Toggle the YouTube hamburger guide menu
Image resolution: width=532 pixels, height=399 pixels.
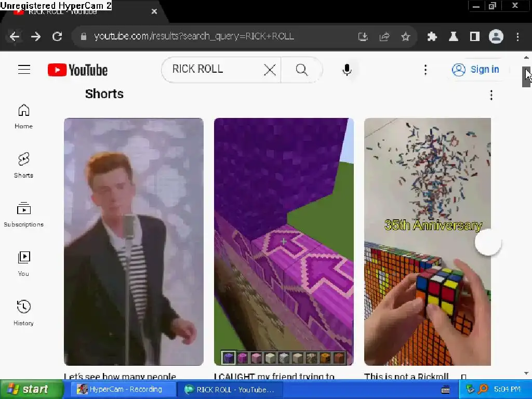(24, 70)
